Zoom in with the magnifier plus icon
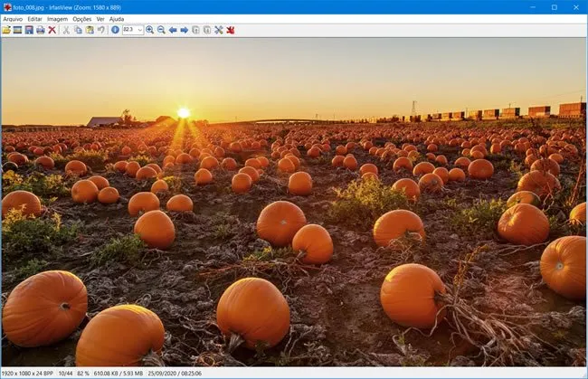The image size is (588, 379). pyautogui.click(x=149, y=30)
